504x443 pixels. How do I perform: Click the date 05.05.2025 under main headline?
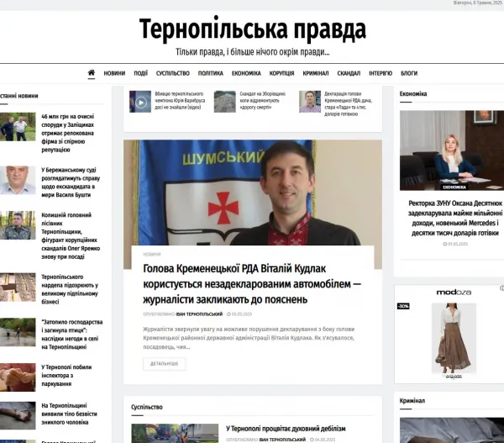click(x=239, y=314)
